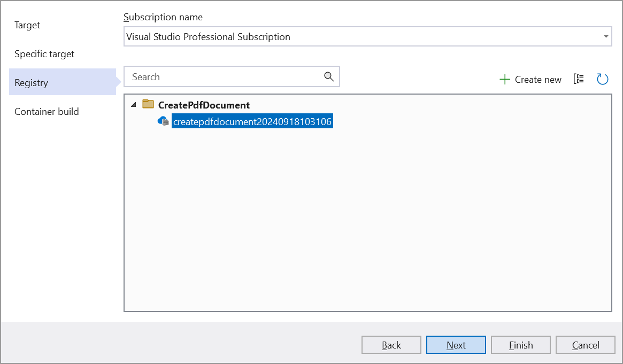Switch to the Container build step
The width and height of the screenshot is (623, 364).
[47, 112]
